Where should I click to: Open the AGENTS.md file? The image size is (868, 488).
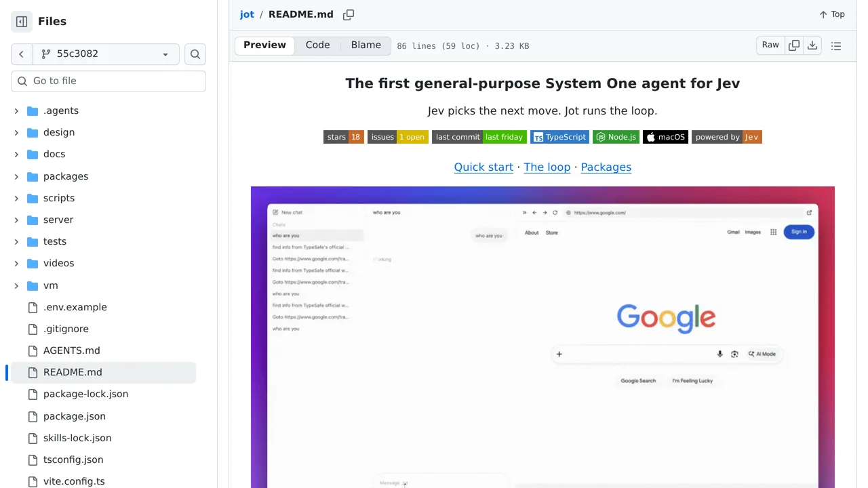click(71, 350)
